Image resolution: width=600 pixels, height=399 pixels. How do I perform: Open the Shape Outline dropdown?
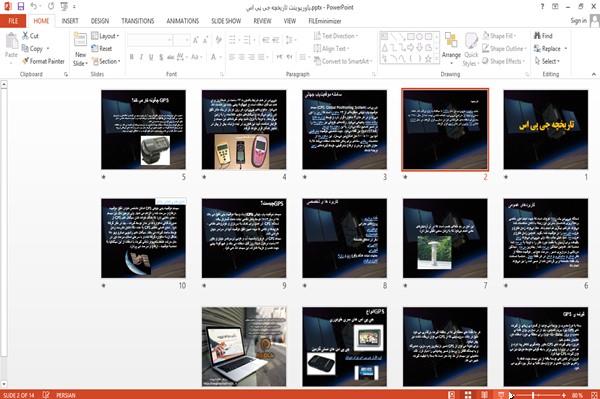click(504, 49)
